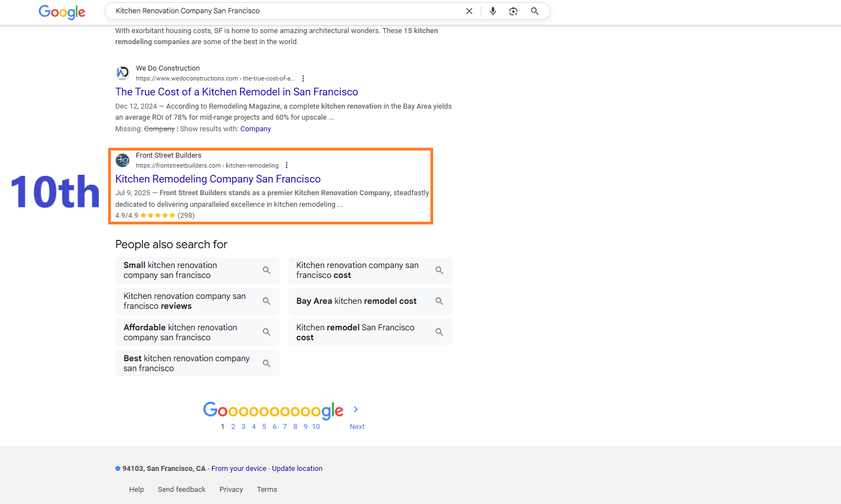Click the colorful Gooooooooogle pagination logo
The height and width of the screenshot is (504, 841).
pyautogui.click(x=273, y=411)
